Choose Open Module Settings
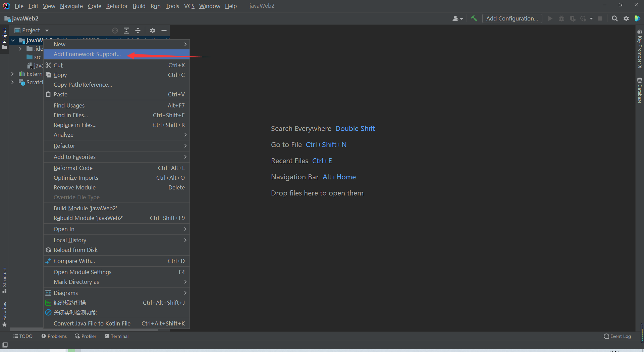This screenshot has width=644, height=352. coord(117,272)
